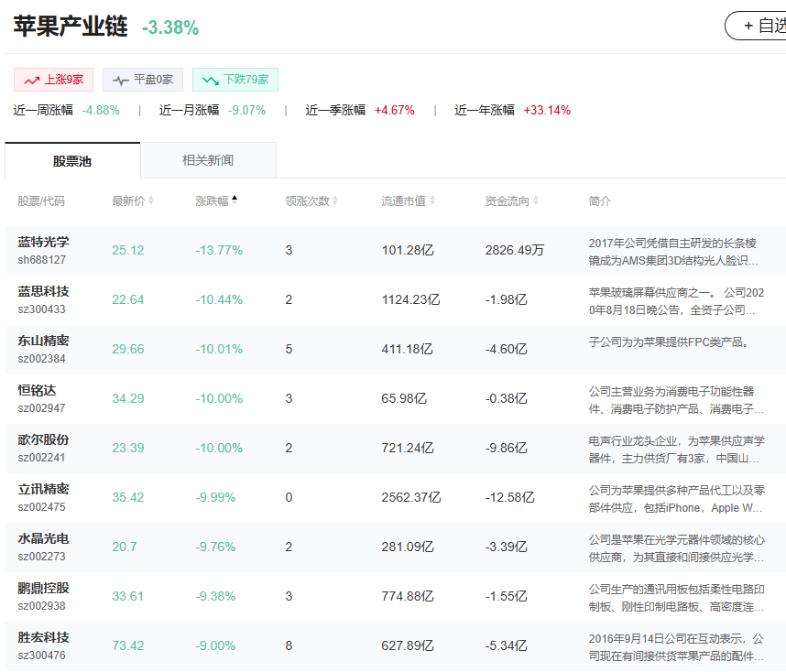Image resolution: width=786 pixels, height=672 pixels.
Task: Click the price 73.42
Action: click(x=128, y=645)
